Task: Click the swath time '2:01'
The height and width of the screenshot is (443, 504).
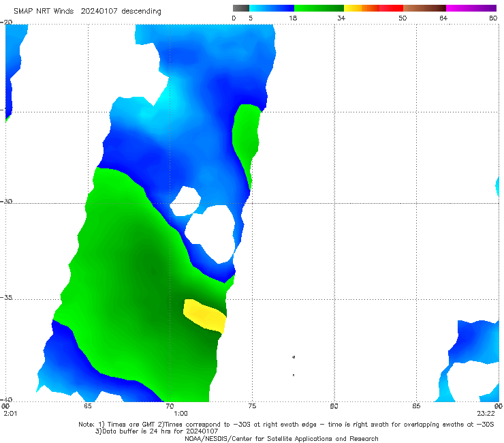Action: [x=10, y=414]
